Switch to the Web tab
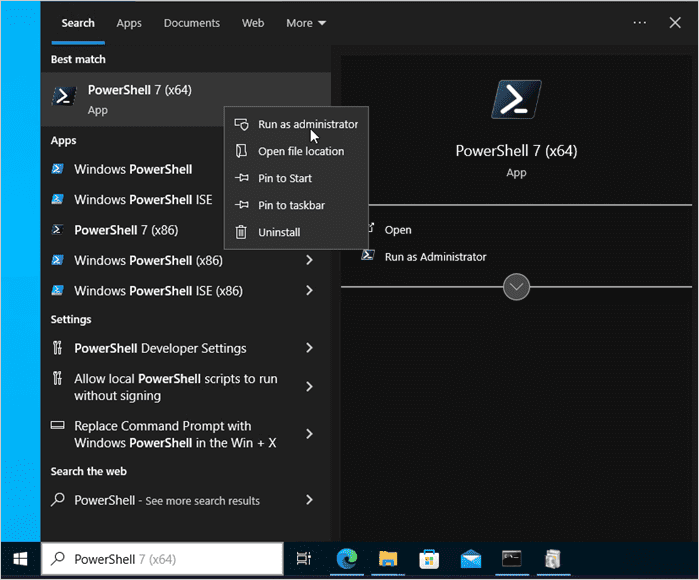The width and height of the screenshot is (699, 580). (253, 23)
